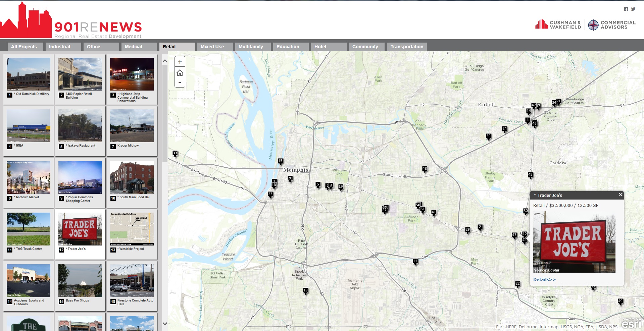Select map marker number 49
This screenshot has height=331, width=644.
pyautogui.click(x=620, y=301)
